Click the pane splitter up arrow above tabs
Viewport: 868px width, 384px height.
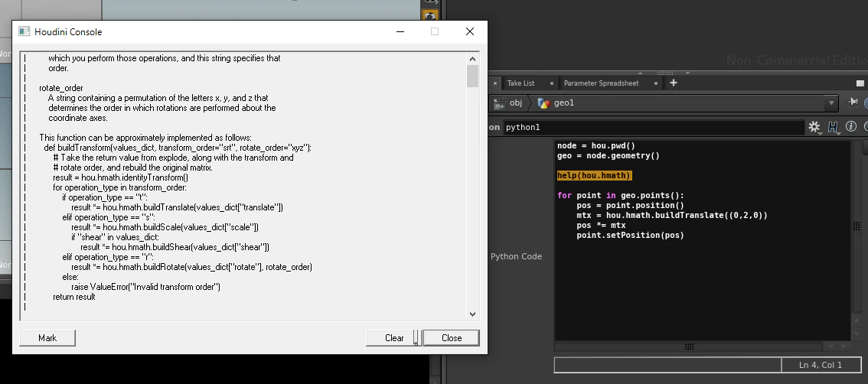click(641, 73)
